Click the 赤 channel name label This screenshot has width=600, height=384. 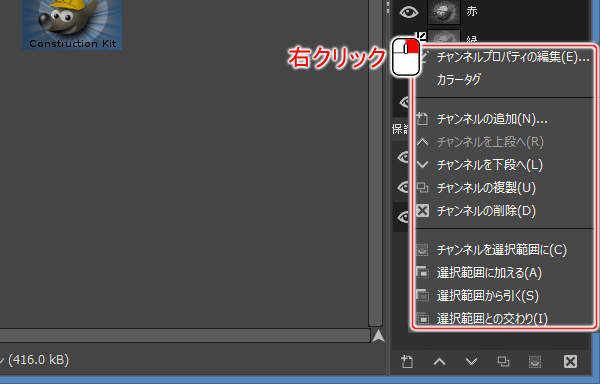coord(472,11)
